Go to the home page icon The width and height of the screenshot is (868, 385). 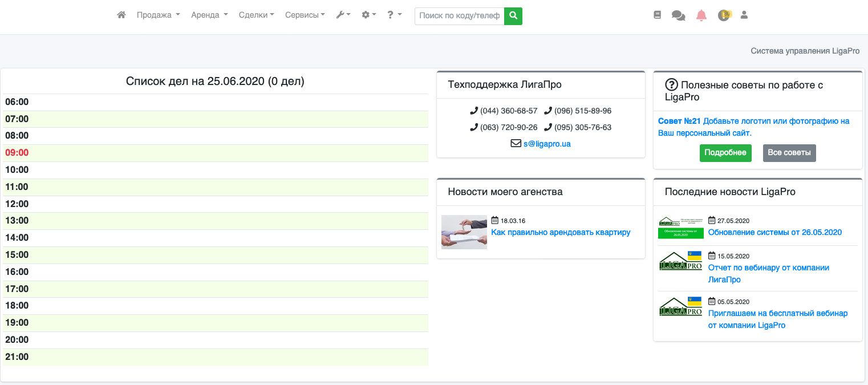121,15
